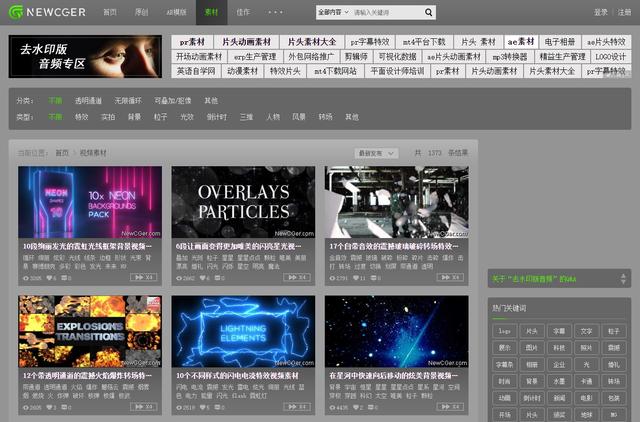Click the 登录 login link
This screenshot has height=422, width=640.
(x=600, y=12)
